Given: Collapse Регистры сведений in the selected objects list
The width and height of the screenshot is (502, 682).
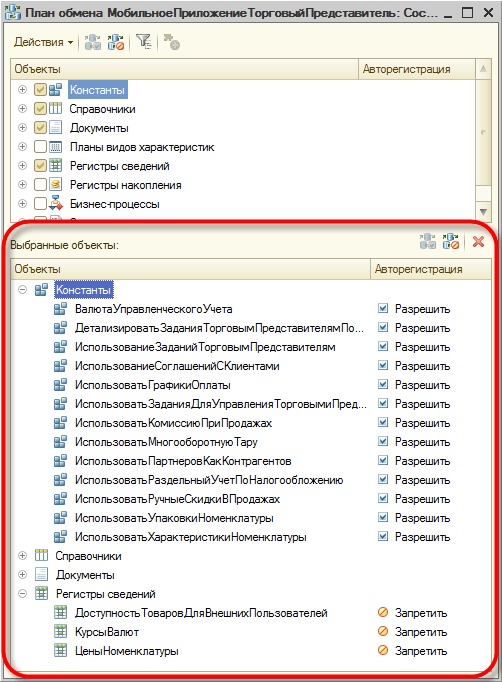Looking at the screenshot, I should pos(22,593).
